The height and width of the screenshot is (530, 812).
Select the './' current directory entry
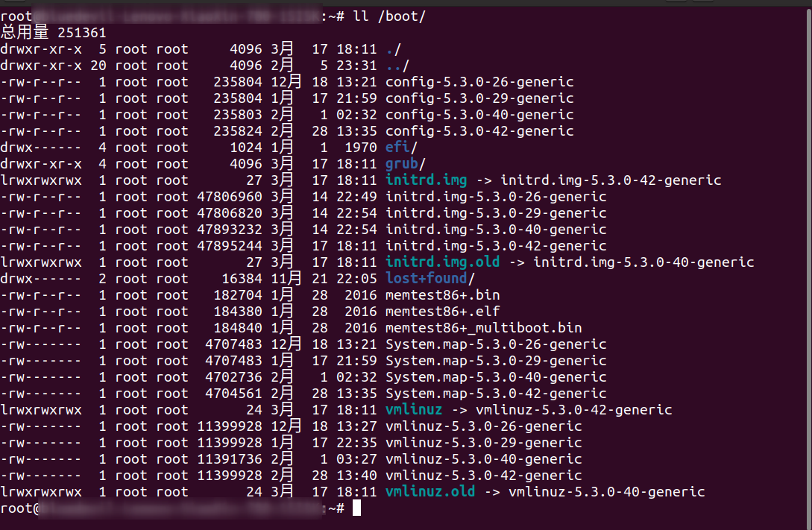click(x=394, y=49)
